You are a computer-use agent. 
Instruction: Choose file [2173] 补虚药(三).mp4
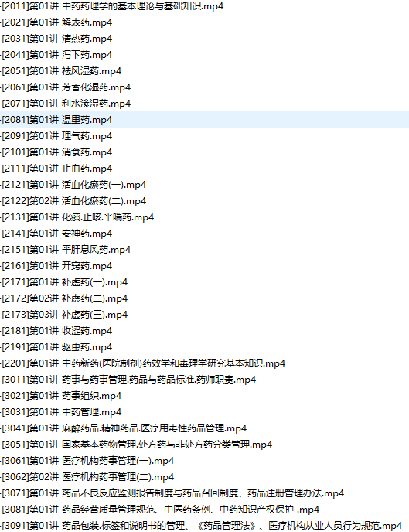pos(64,315)
